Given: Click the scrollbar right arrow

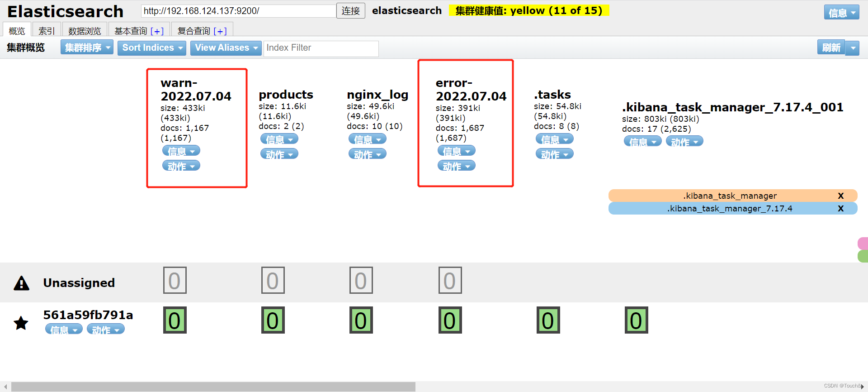Looking at the screenshot, I should click(x=863, y=387).
